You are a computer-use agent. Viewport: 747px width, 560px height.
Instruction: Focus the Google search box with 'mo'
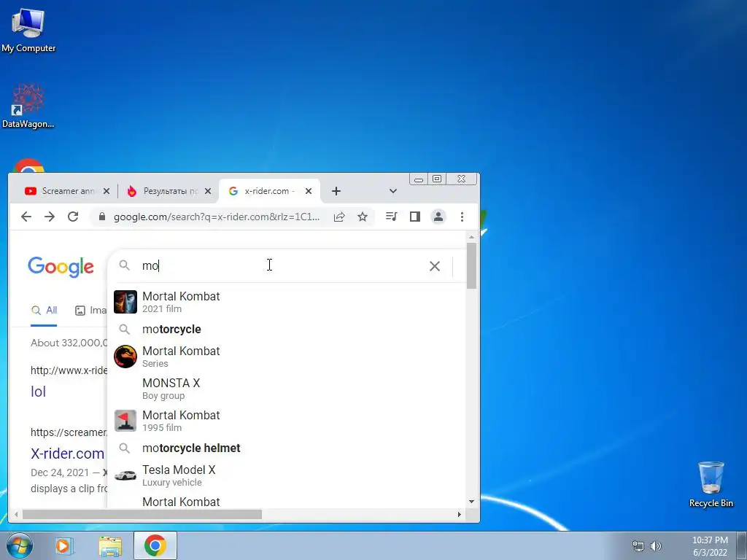coord(281,265)
